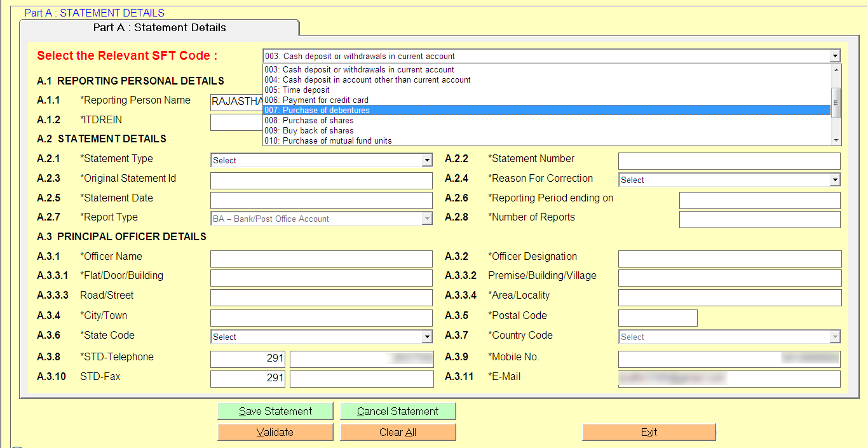Select '006: Payment for credit card' option
The width and height of the screenshot is (868, 448).
point(546,100)
